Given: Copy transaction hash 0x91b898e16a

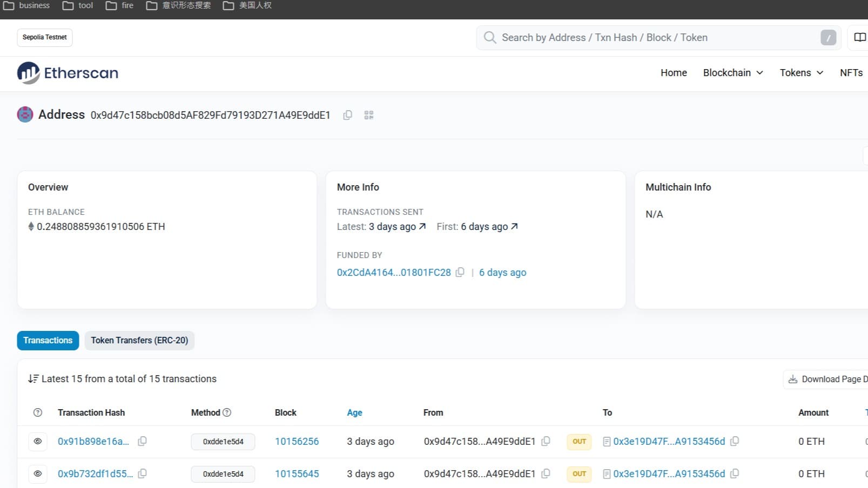Looking at the screenshot, I should pyautogui.click(x=143, y=441).
